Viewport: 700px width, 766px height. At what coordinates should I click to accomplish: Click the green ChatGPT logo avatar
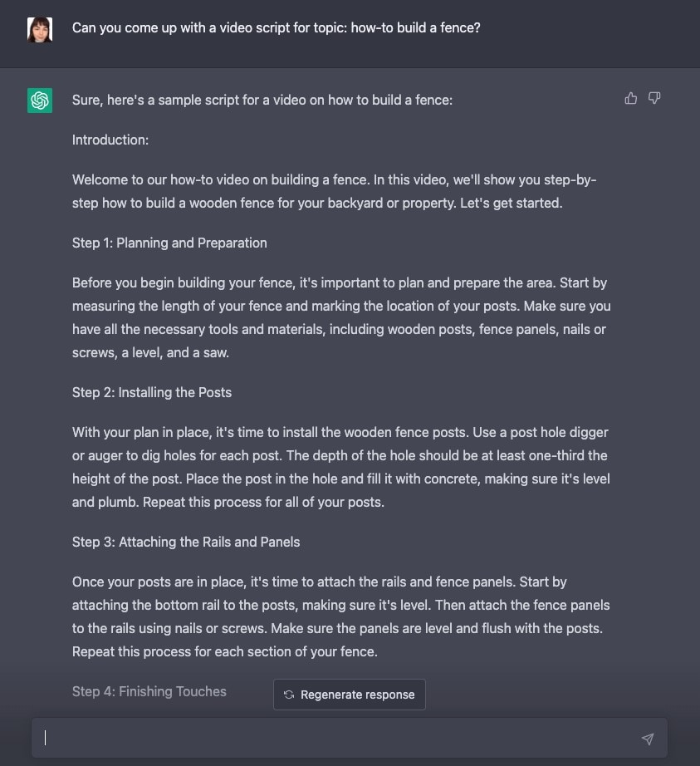click(40, 101)
